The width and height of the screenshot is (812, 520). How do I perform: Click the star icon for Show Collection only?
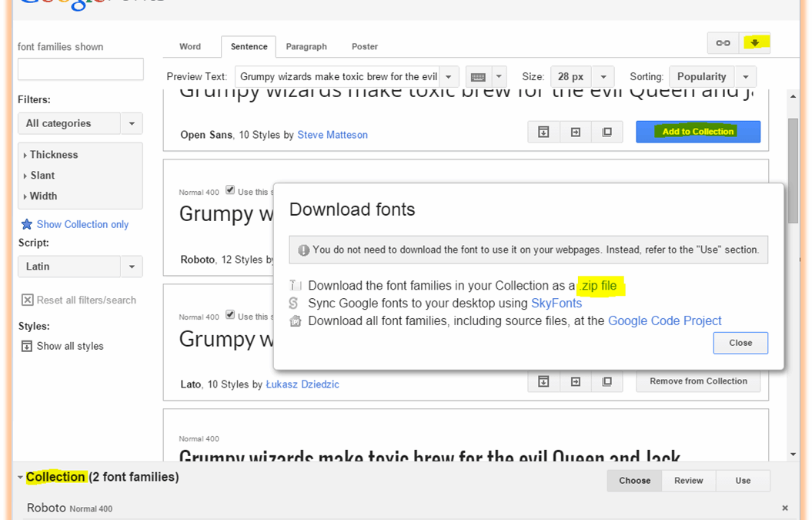[26, 224]
